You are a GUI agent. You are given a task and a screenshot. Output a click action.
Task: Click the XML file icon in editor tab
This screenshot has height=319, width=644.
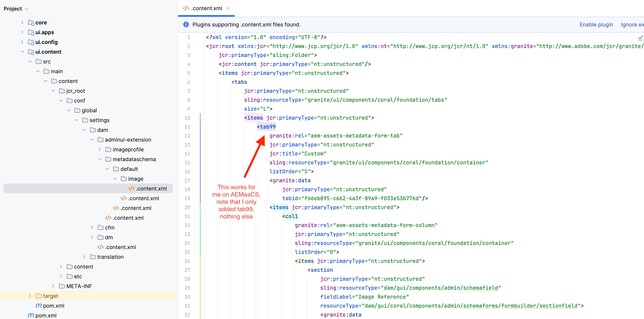(x=186, y=8)
